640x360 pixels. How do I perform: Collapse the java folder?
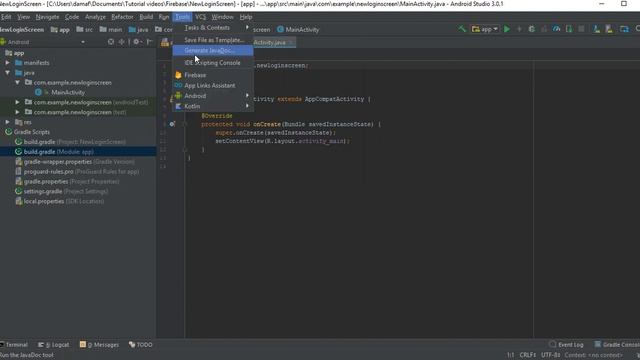[7, 73]
